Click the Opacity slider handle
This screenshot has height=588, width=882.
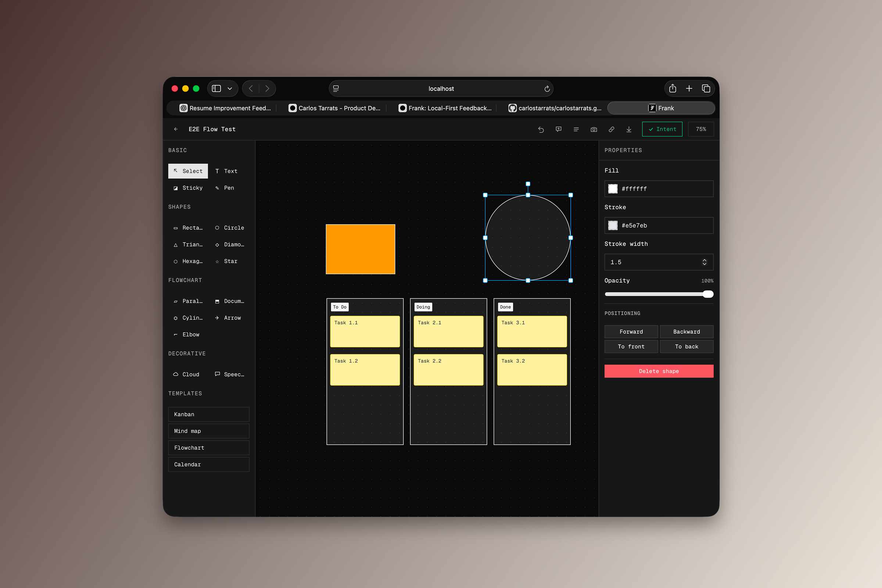pos(708,294)
